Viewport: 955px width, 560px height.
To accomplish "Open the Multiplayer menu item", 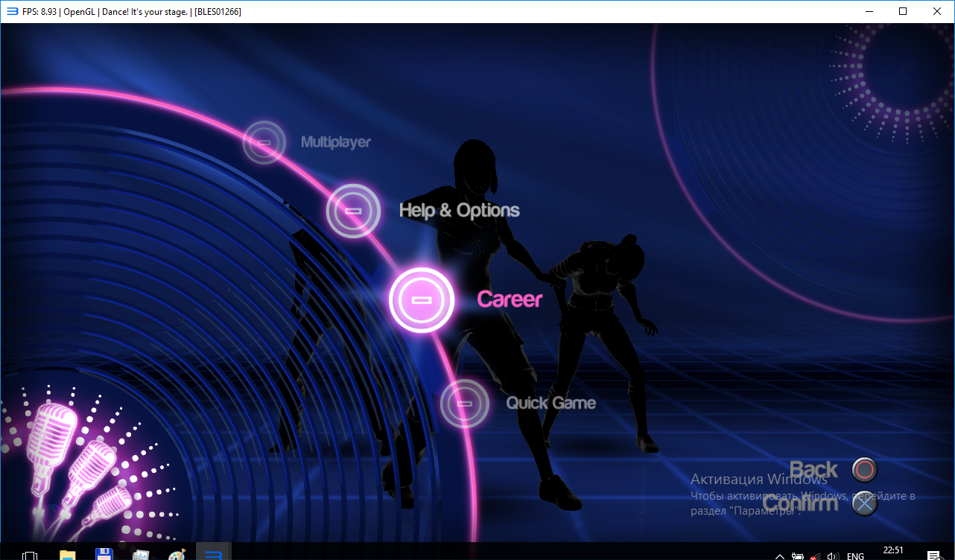I will pyautogui.click(x=335, y=142).
